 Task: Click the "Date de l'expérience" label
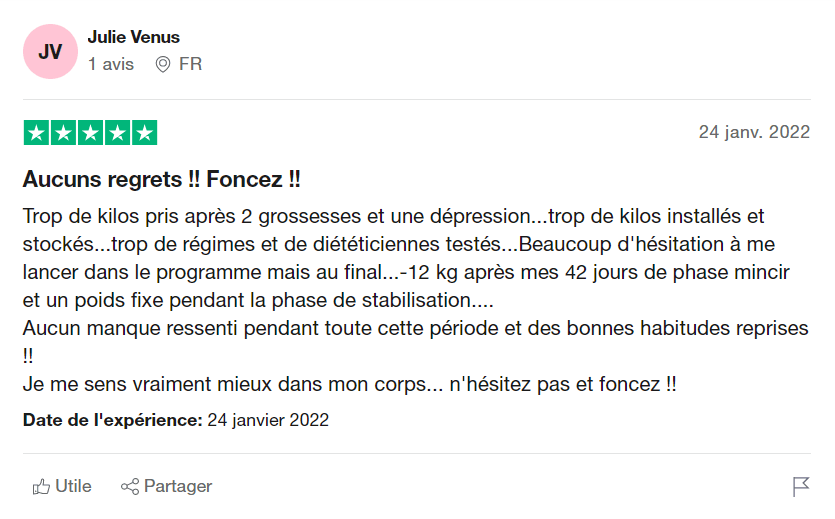coord(112,420)
